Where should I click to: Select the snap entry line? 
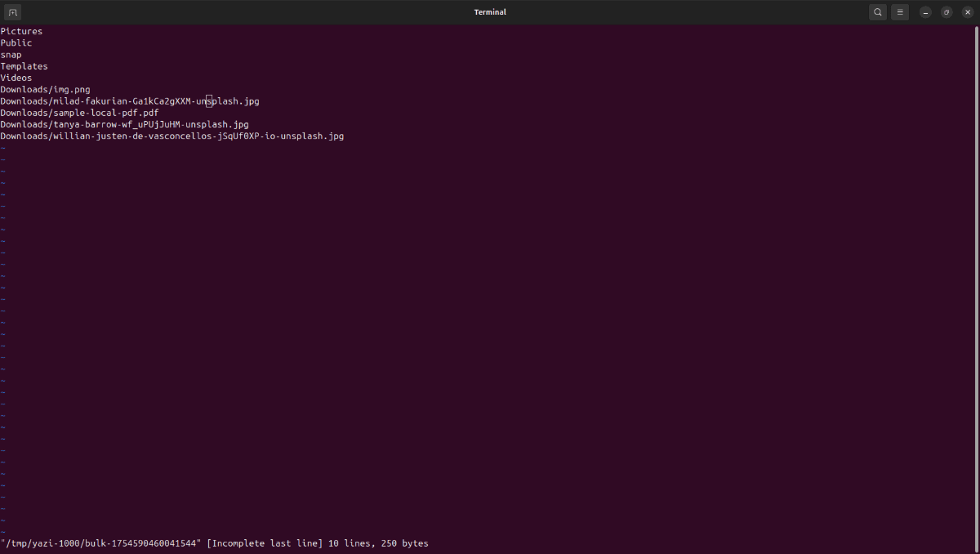click(11, 55)
